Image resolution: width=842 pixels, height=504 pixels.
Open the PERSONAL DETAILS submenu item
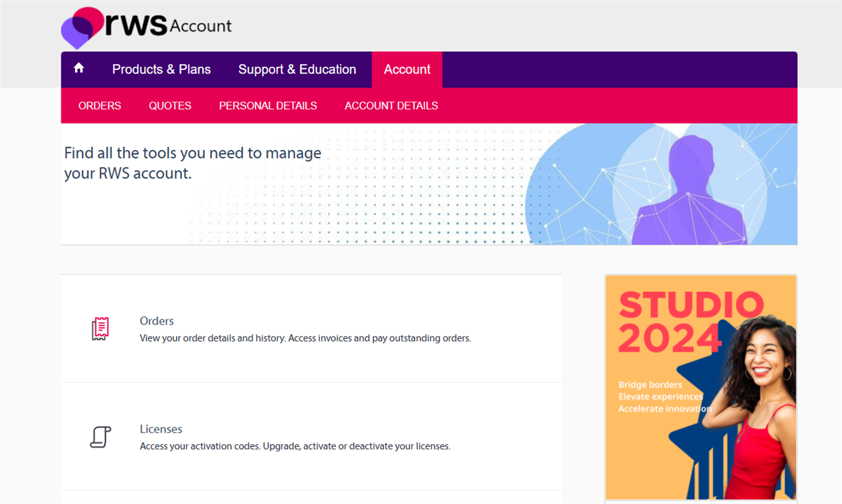268,105
